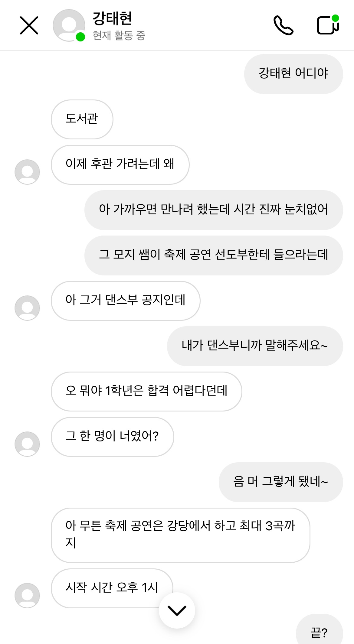354x644 pixels.
Task: Tap the avatar beside '그 한 명이 너였어?'
Action: [27, 444]
